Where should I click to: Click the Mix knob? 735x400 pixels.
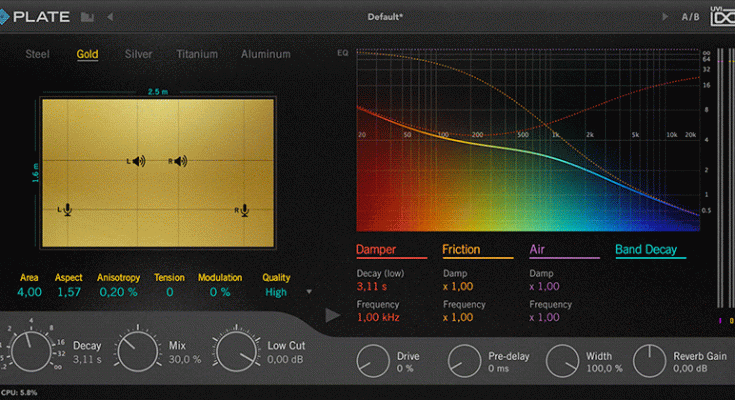138,351
